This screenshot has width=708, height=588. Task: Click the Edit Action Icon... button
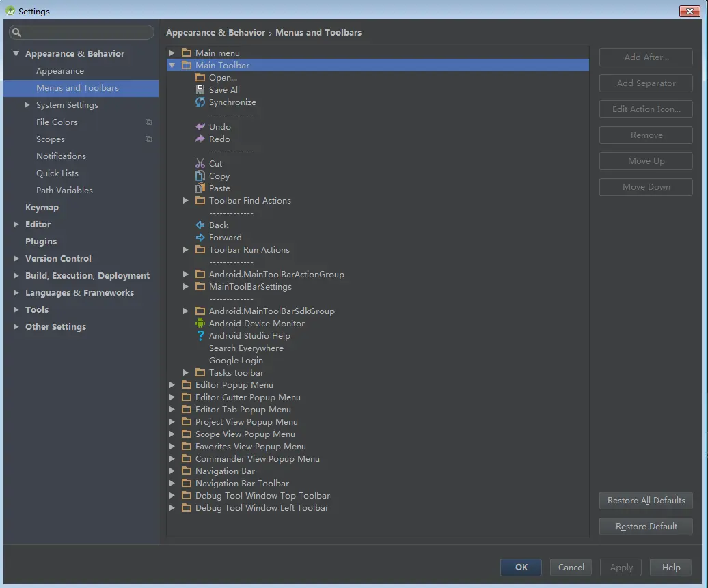pos(646,109)
